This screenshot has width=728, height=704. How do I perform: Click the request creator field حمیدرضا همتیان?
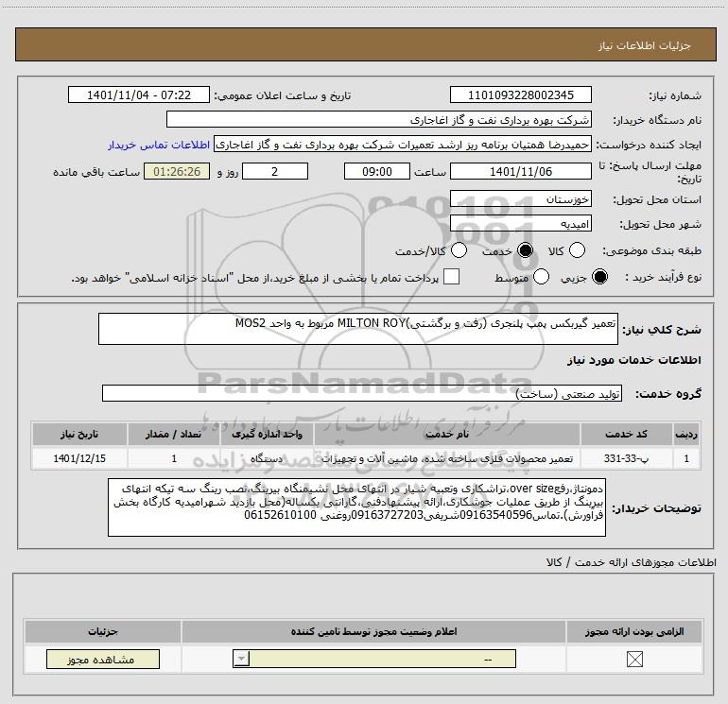click(403, 145)
